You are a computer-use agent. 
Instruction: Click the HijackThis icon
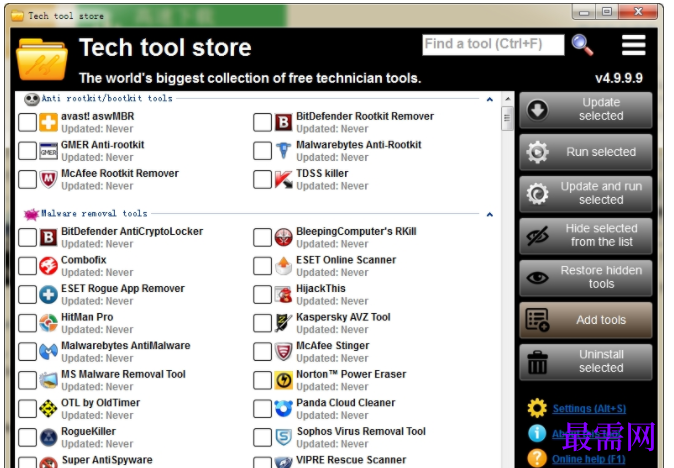(x=284, y=295)
